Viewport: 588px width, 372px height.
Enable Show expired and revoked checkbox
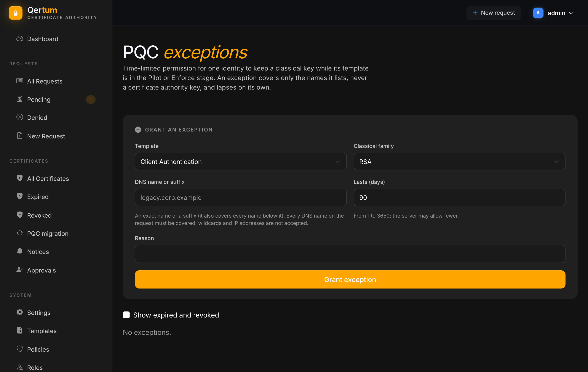126,315
